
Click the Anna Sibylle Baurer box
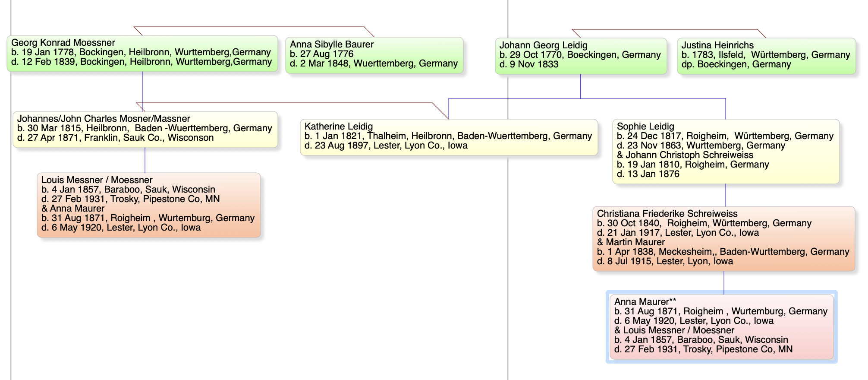[x=374, y=54]
